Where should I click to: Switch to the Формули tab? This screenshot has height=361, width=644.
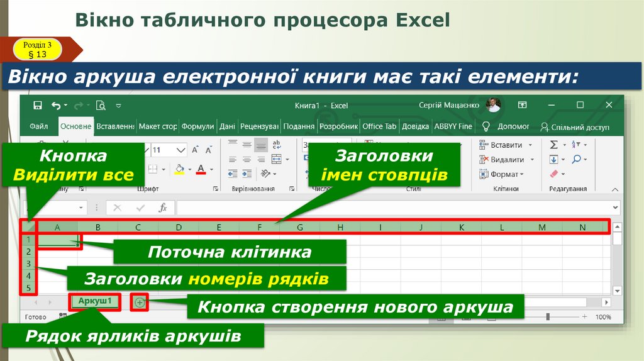tap(197, 126)
